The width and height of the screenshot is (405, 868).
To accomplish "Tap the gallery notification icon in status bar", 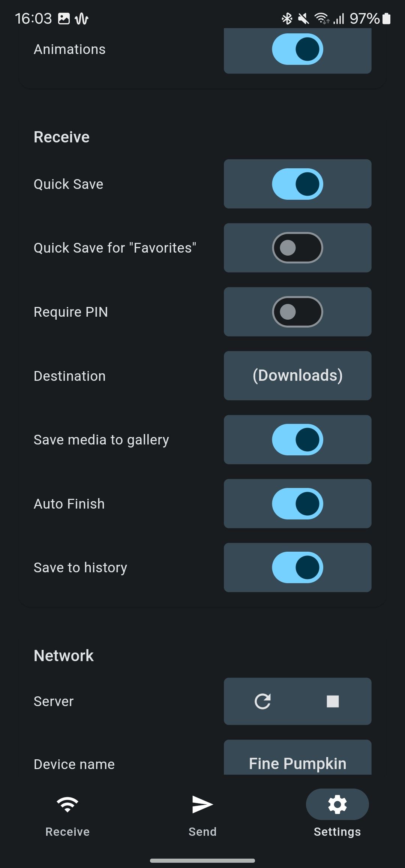I will pyautogui.click(x=64, y=18).
